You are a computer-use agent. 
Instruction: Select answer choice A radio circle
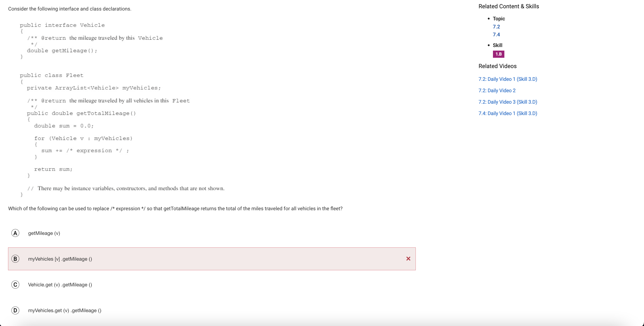(15, 233)
